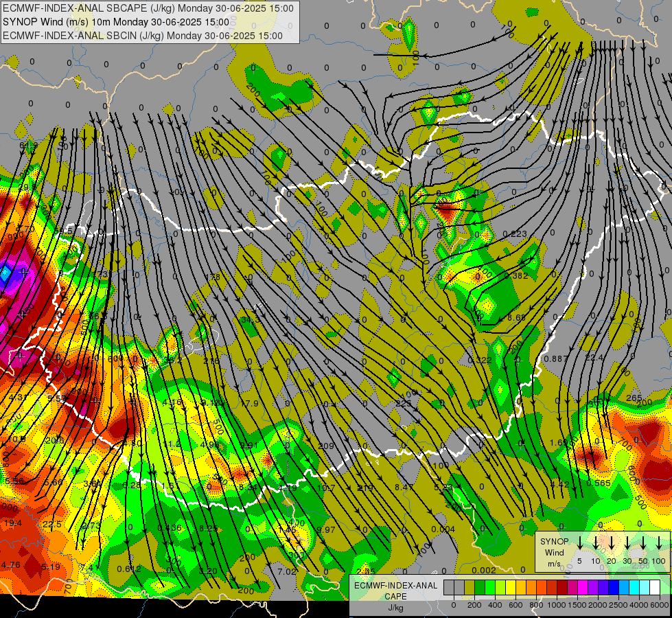Click the 265 value on the map
This screenshot has height=618, width=672.
click(x=634, y=398)
